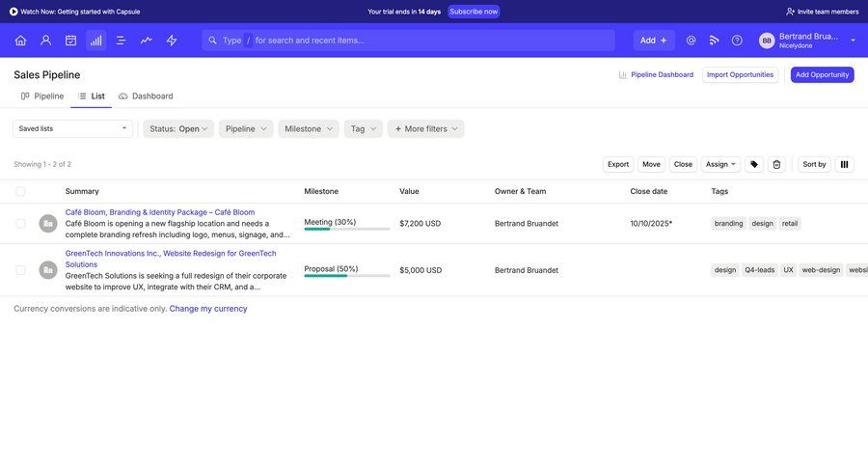
Task: Click the web-design tag
Action: pyautogui.click(x=821, y=270)
